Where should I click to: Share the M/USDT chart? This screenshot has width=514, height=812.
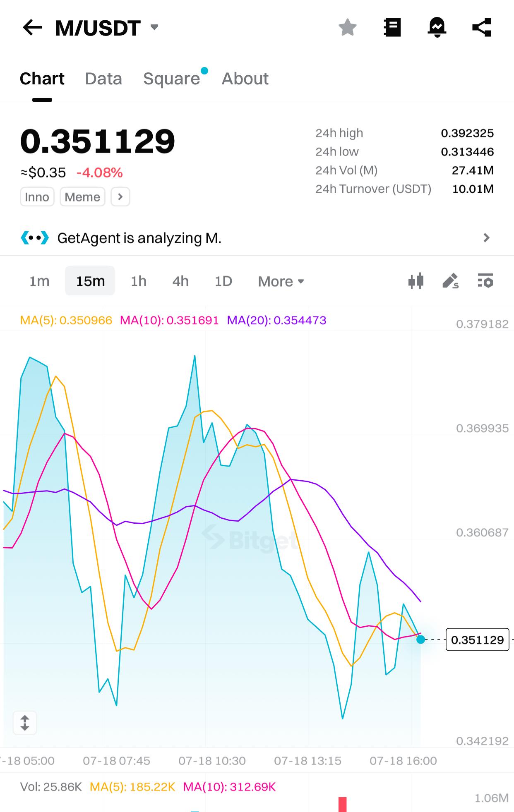(482, 28)
